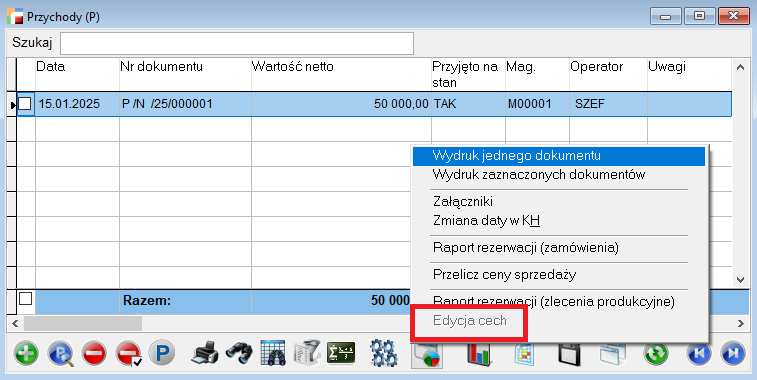The height and width of the screenshot is (380, 757).
Task: Click the green plus add document icon
Action: [26, 353]
